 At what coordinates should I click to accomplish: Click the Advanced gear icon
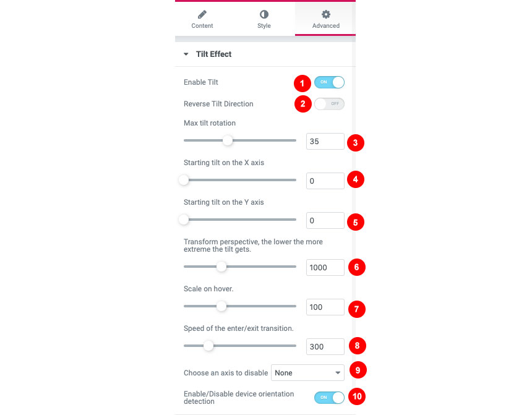click(x=326, y=14)
